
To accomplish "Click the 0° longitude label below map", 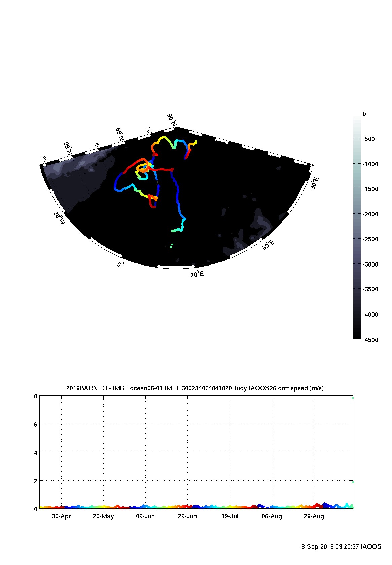I will pyautogui.click(x=120, y=265).
